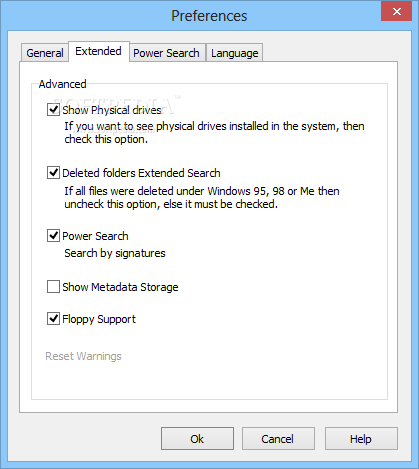Uncheck Show Physical drives checkbox
The width and height of the screenshot is (419, 469).
[x=53, y=110]
